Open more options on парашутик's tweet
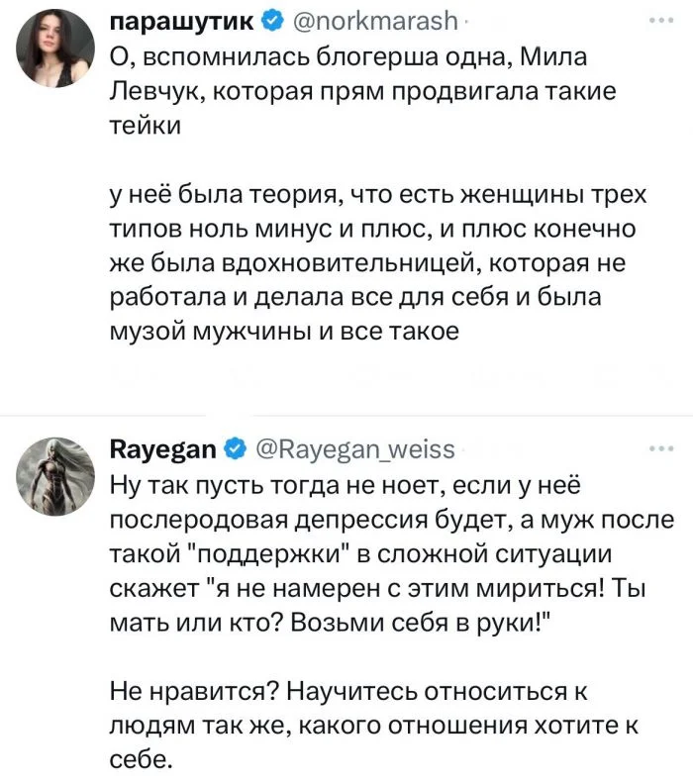Screen dimensions: 693x784 pyautogui.click(x=656, y=21)
